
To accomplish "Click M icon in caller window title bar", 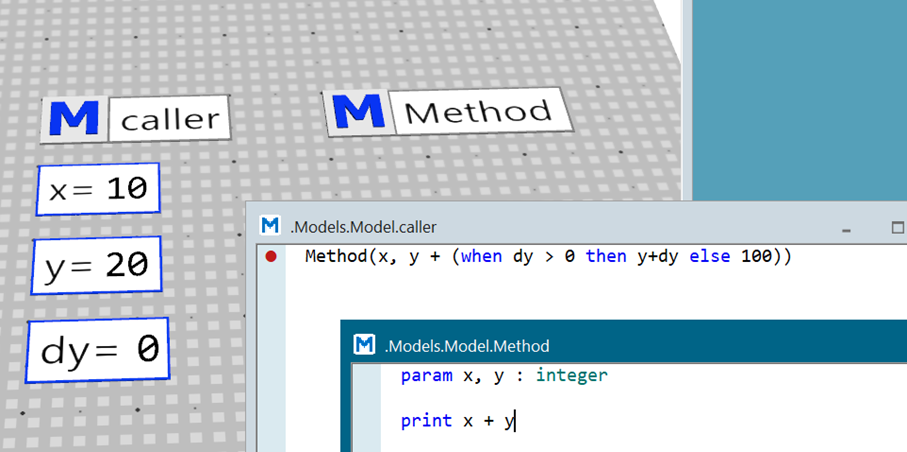I will [x=270, y=226].
